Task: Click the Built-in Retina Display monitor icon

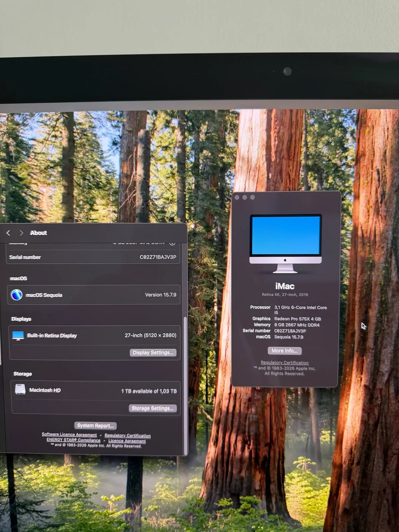Action: pos(18,335)
